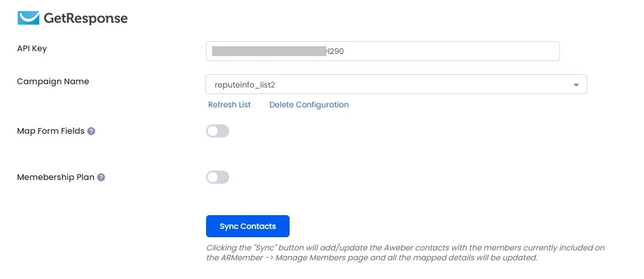Refresh the campaign list
Image resolution: width=644 pixels, height=279 pixels.
[x=229, y=105]
